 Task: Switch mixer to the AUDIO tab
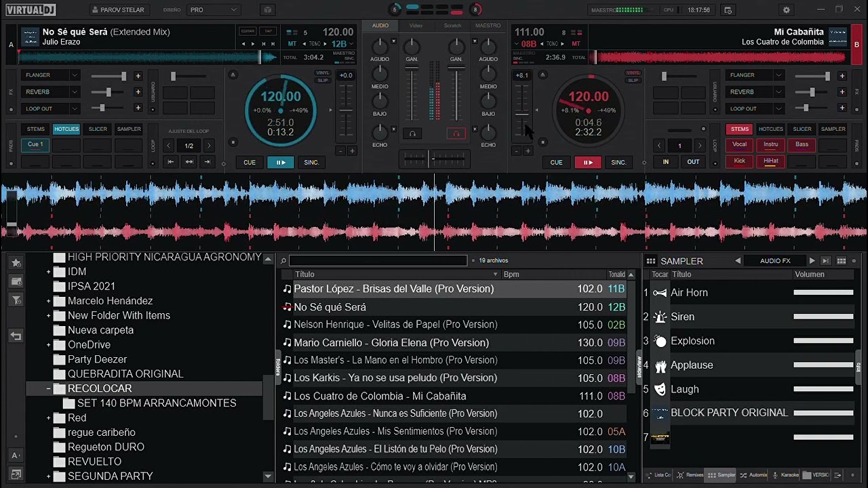[x=380, y=26]
